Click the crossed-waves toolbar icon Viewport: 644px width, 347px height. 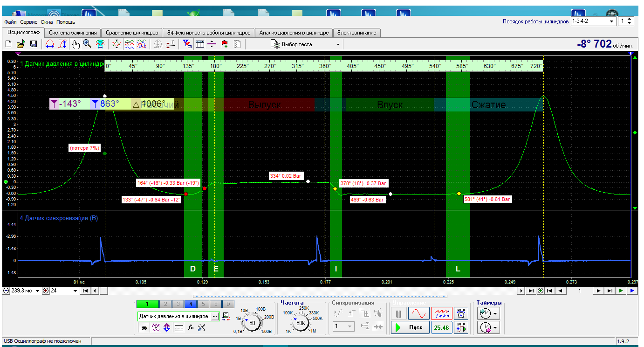[116, 44]
